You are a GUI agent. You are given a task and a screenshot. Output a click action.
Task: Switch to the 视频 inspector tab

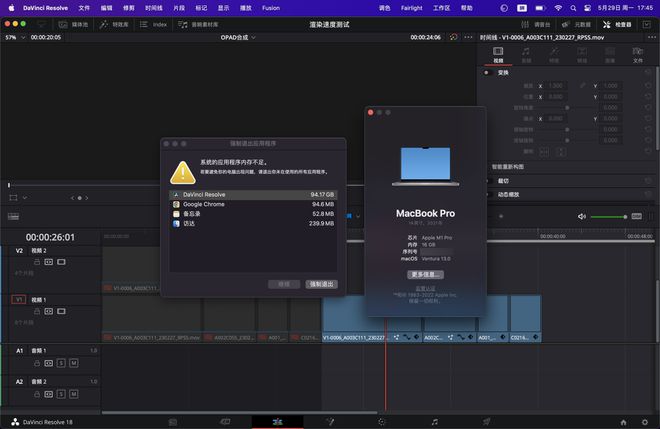[x=498, y=56]
